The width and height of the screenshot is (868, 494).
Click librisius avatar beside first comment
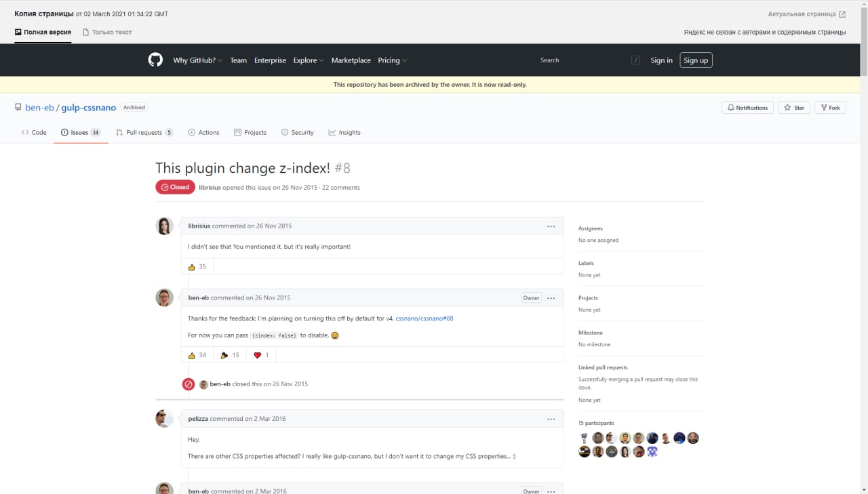point(165,226)
